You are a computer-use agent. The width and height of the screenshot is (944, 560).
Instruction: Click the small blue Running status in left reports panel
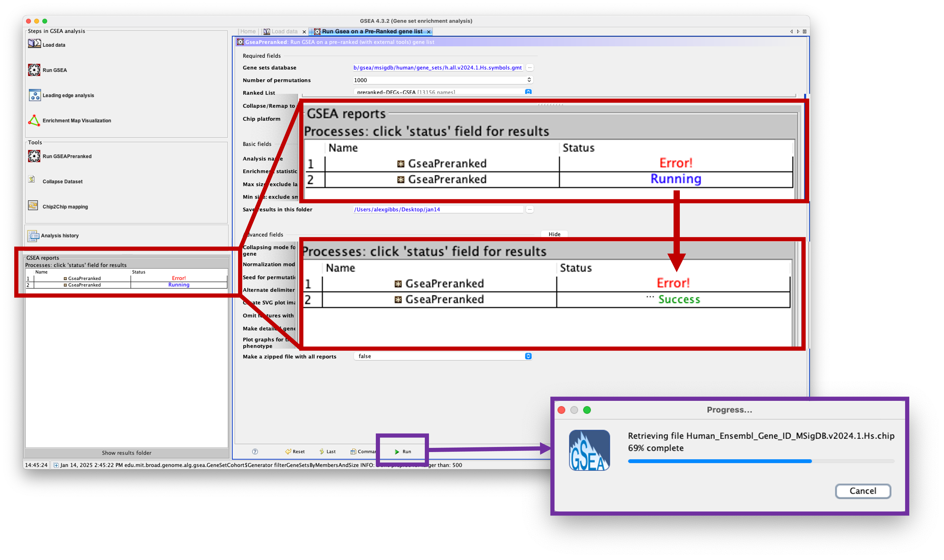pos(179,284)
